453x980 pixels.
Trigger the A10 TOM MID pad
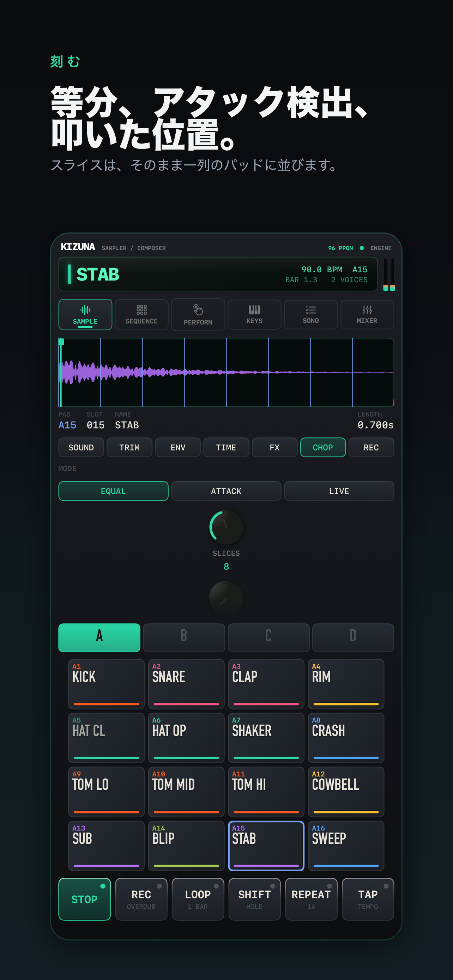point(186,792)
